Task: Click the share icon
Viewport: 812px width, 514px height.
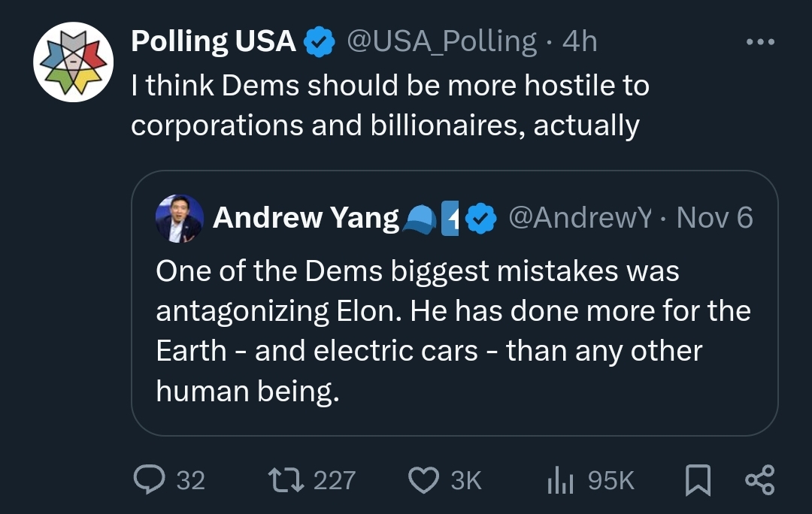Action: [x=759, y=479]
